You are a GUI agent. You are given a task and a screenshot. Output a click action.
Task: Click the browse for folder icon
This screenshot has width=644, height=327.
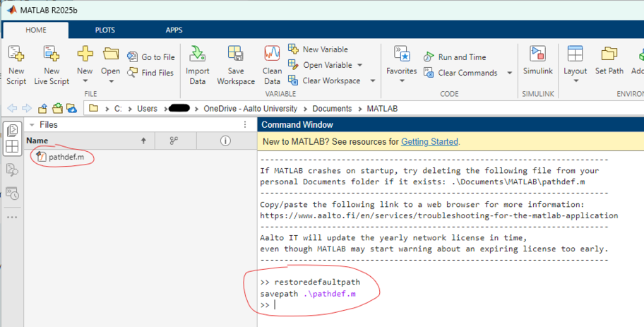57,109
